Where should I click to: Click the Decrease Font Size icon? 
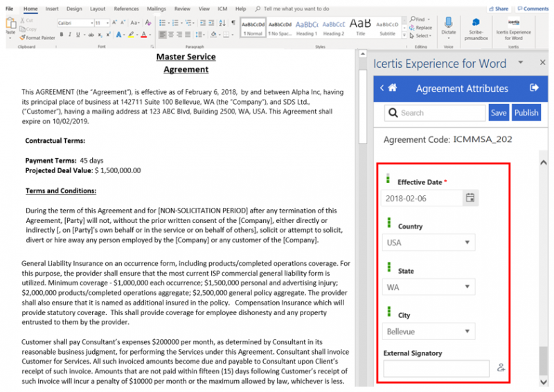[123, 23]
